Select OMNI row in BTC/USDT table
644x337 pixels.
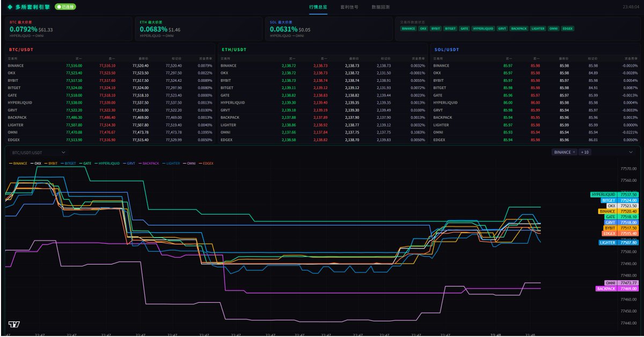110,132
